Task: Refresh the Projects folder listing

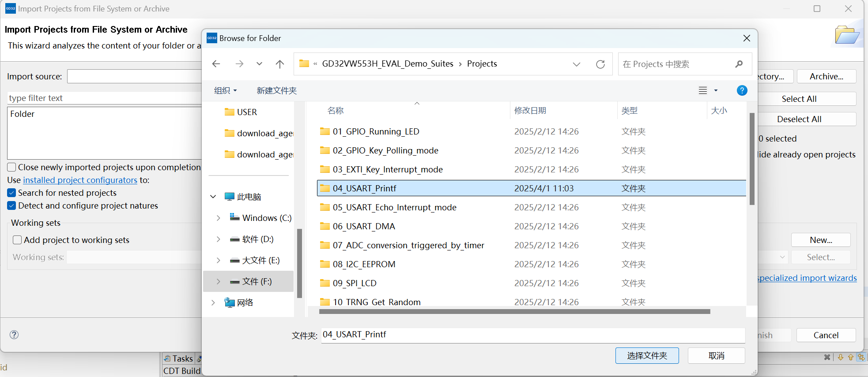Action: 600,64
